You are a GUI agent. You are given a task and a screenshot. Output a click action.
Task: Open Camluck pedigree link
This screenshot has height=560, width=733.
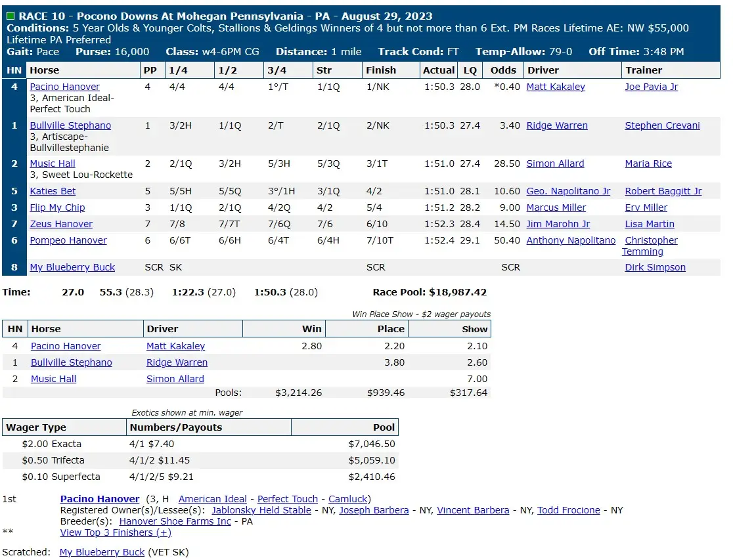348,499
